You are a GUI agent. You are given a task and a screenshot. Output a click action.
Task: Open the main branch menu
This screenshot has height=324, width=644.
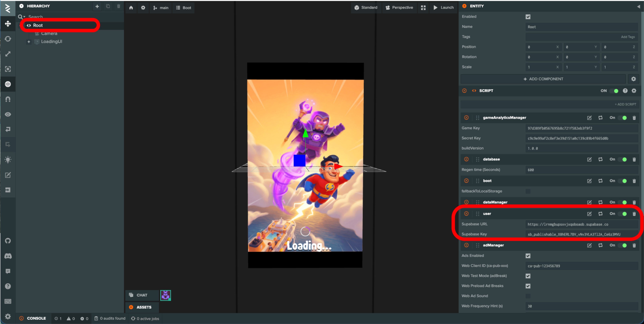coord(161,8)
